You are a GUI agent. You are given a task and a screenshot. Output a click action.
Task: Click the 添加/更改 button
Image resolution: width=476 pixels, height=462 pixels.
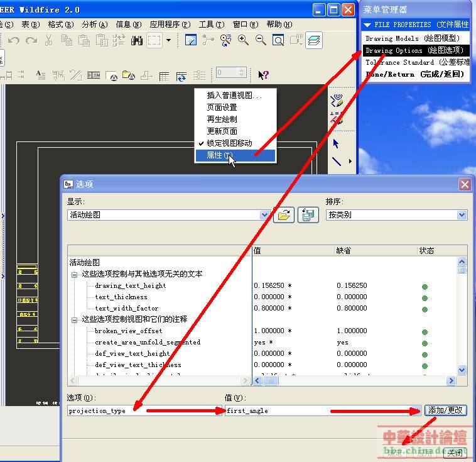click(445, 410)
